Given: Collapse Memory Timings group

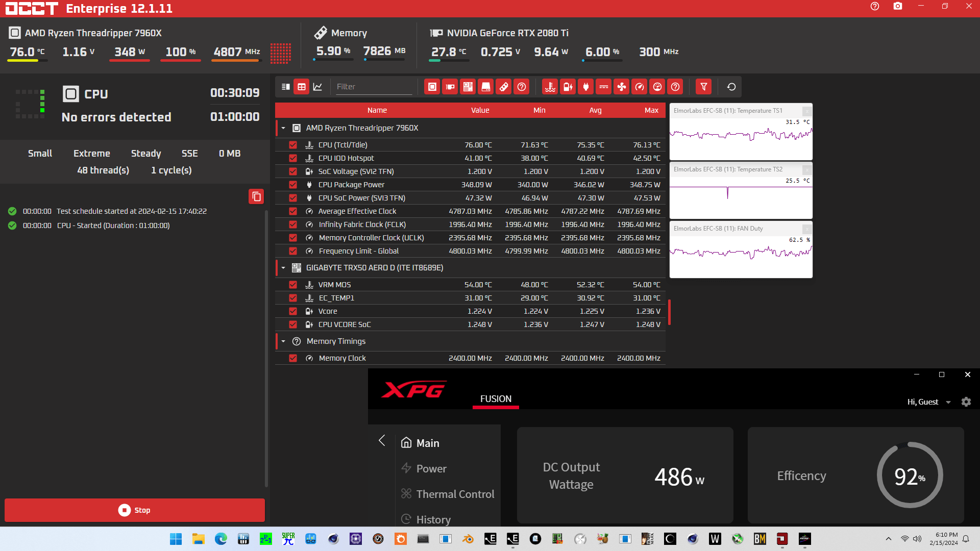Looking at the screenshot, I should (283, 341).
